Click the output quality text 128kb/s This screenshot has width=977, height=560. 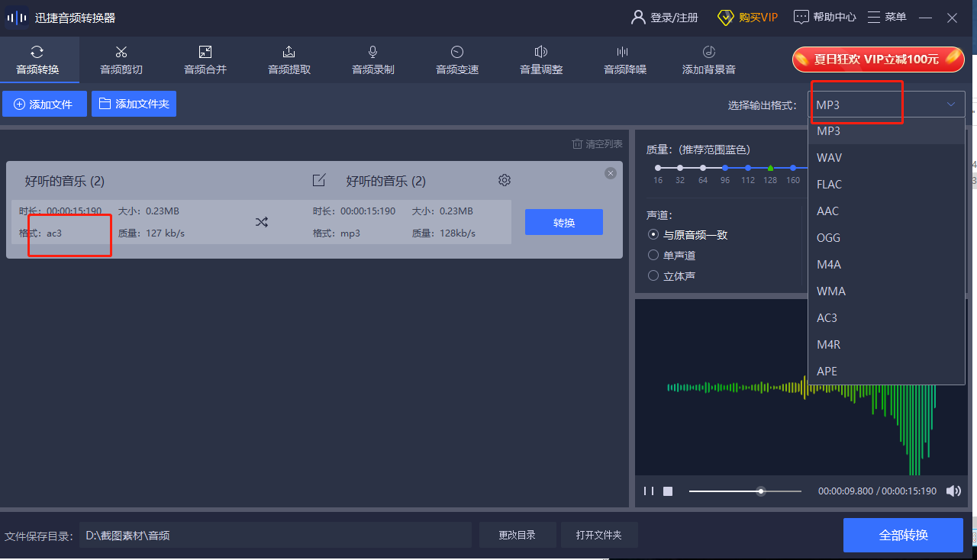tap(457, 233)
